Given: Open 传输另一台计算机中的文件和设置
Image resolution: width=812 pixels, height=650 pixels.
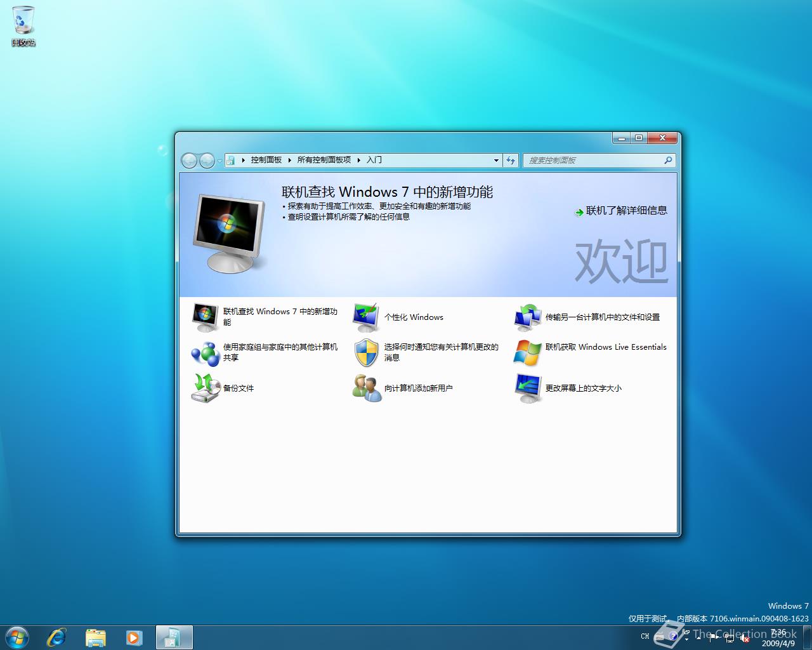Looking at the screenshot, I should click(603, 317).
